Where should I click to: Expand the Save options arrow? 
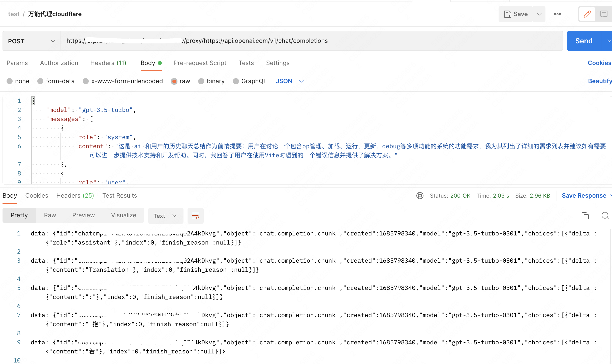point(539,14)
